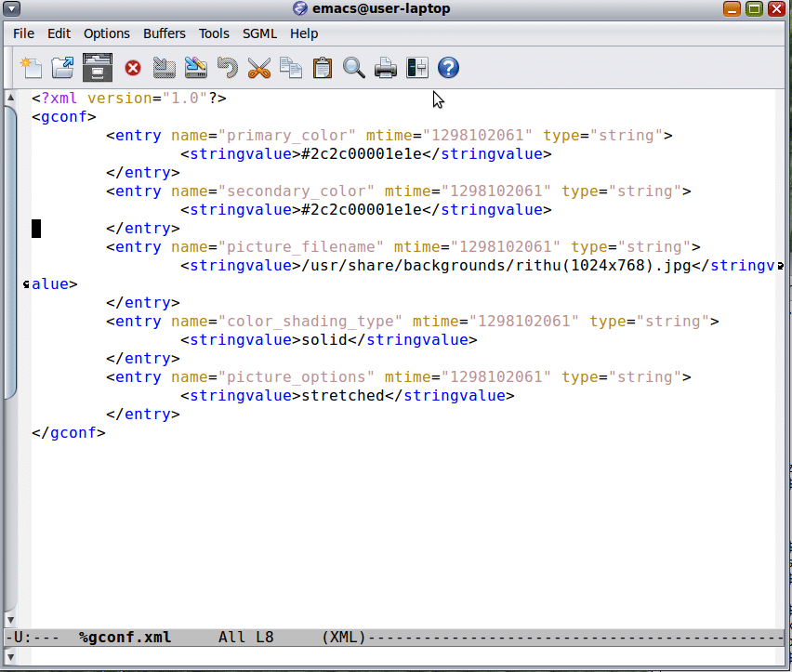Cut selection with the scissors icon
The width and height of the screenshot is (792, 672).
(258, 68)
